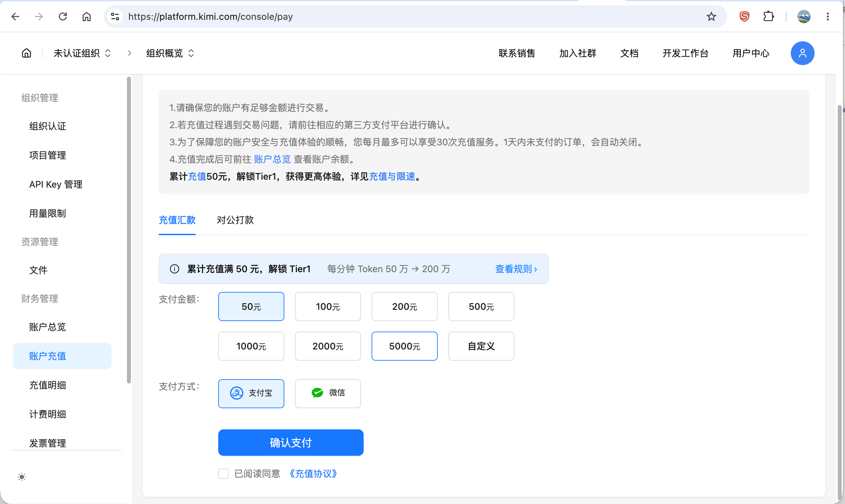
Task: Open 用户中心 in top navigation
Action: click(x=750, y=53)
